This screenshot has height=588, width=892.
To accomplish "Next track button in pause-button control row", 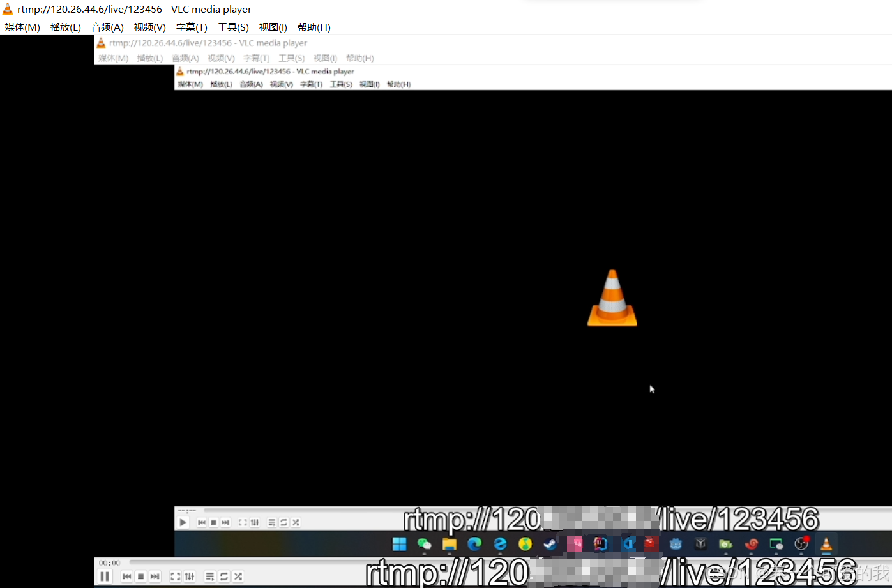I will (x=155, y=577).
